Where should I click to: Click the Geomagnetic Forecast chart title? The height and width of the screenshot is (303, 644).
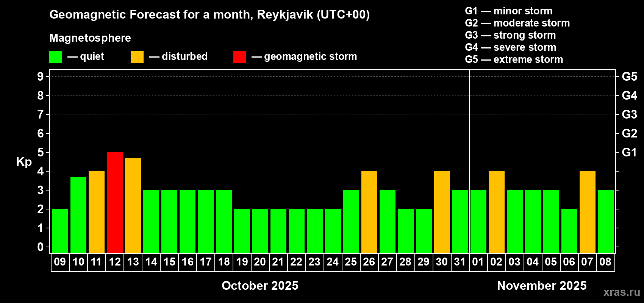[209, 14]
